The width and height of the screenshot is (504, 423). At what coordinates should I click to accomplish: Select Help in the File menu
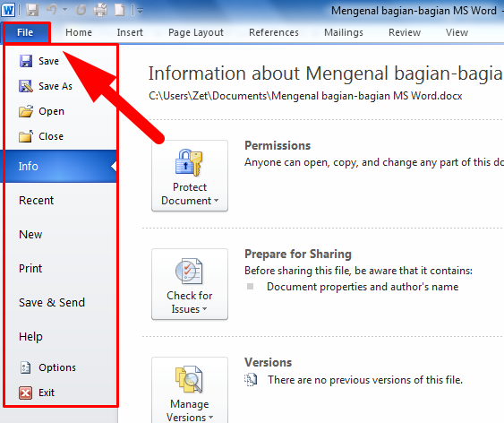61,337
